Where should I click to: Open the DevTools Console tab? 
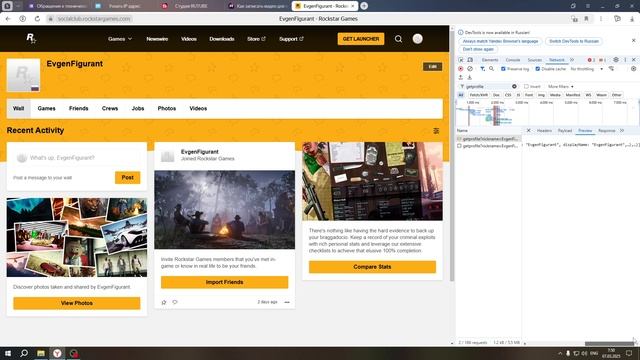pyautogui.click(x=513, y=60)
